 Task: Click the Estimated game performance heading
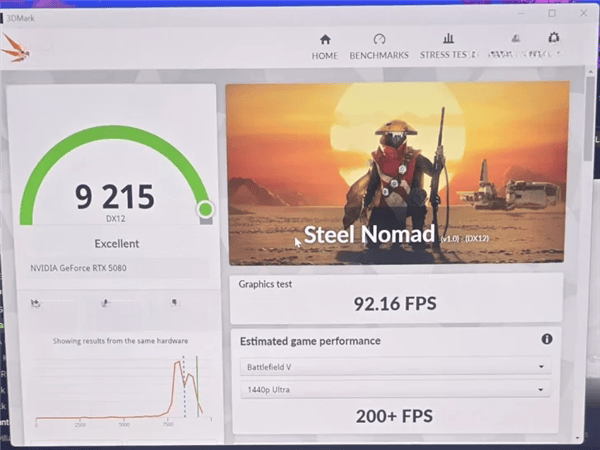point(310,341)
